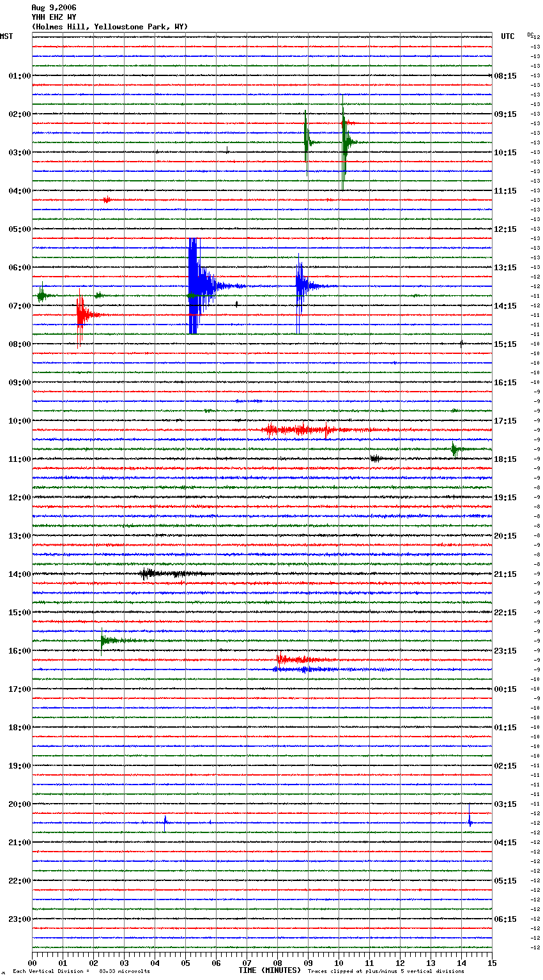The width and height of the screenshot is (543, 980).
Task: Click the 'UTC' column header
Action: click(x=508, y=36)
